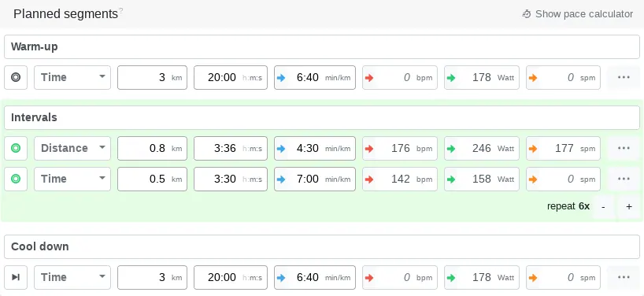Click the Warm-up pace field 6:40 min/km
This screenshot has height=296, width=644.
coord(315,77)
